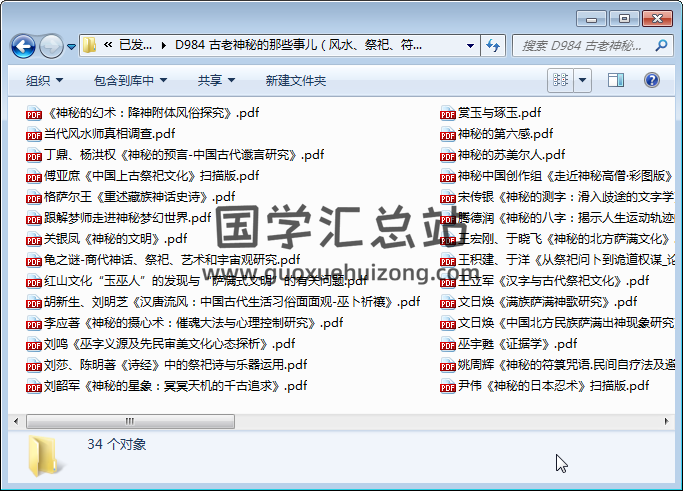Open the view options dropdown arrow

pyautogui.click(x=583, y=81)
